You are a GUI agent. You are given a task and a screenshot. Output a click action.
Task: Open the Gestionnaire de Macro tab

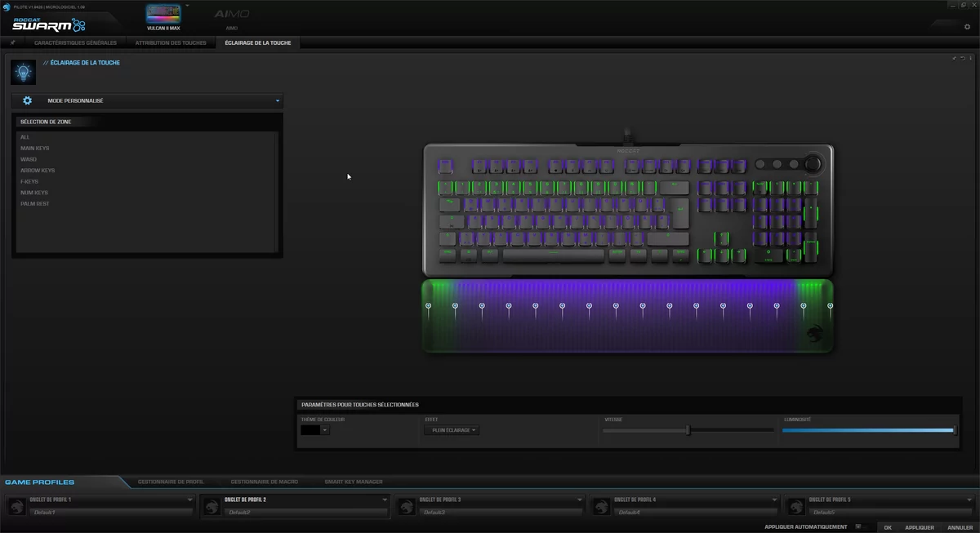pos(264,482)
